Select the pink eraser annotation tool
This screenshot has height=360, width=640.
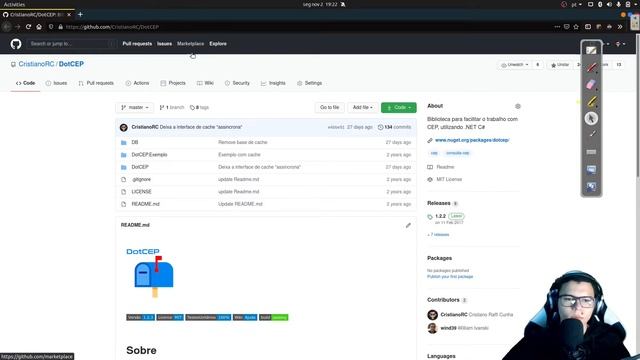591,84
